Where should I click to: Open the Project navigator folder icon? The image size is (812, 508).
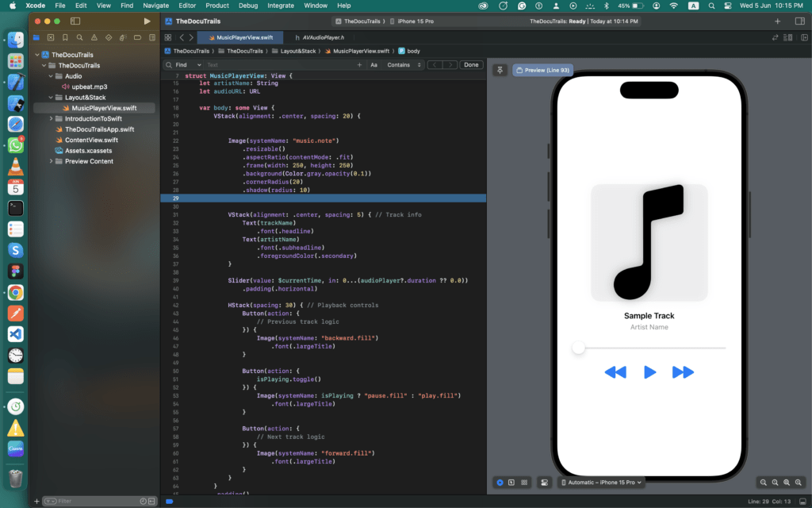(x=36, y=37)
